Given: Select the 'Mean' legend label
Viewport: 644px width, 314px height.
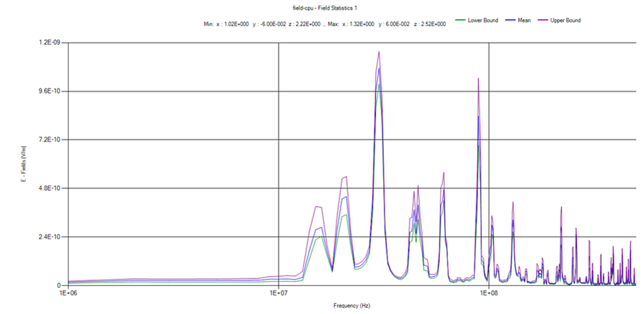Looking at the screenshot, I should point(523,21).
